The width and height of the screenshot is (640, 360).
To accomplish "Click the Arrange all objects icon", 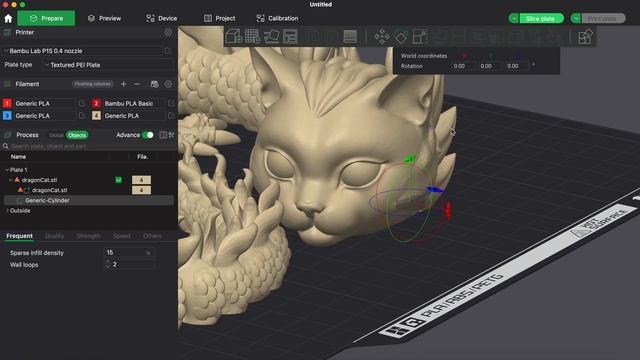I will coord(290,36).
